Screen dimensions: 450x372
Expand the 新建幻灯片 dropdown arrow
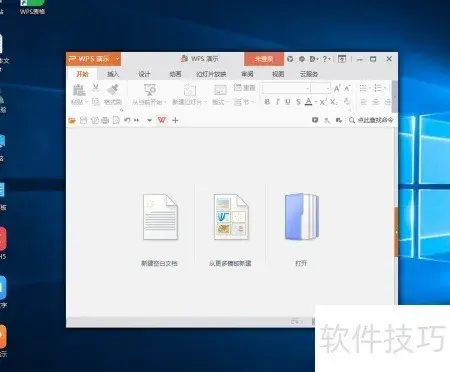click(205, 102)
